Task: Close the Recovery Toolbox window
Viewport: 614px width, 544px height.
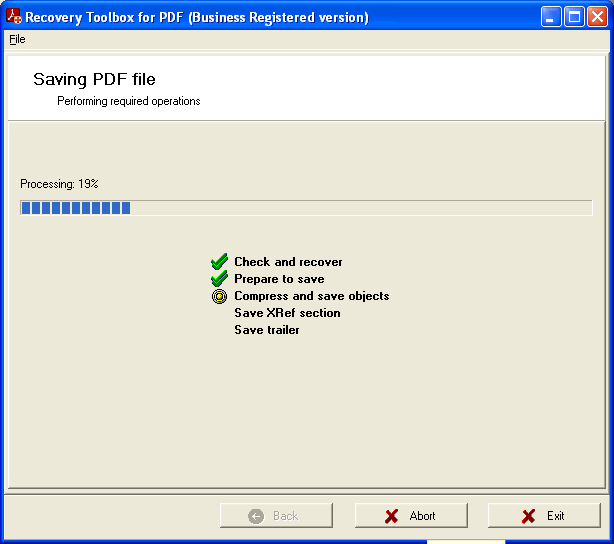Action: point(597,17)
